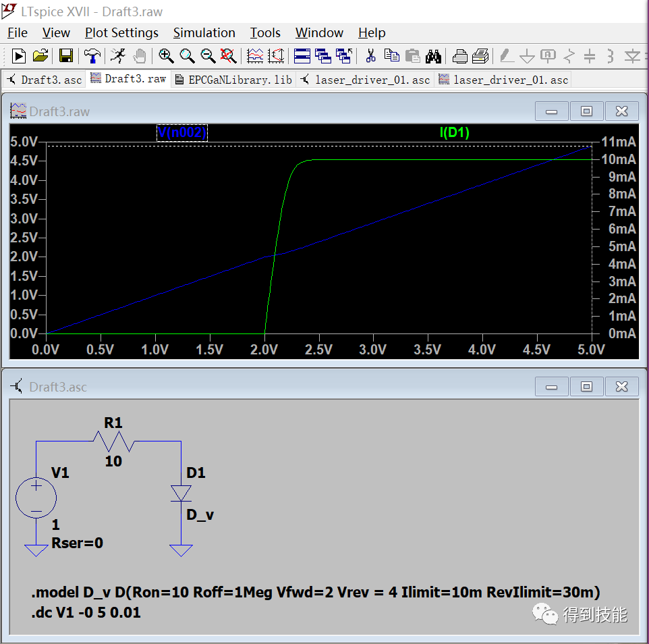
Task: Switch to the EPCGaNLibrary.lib tab
Action: click(233, 80)
